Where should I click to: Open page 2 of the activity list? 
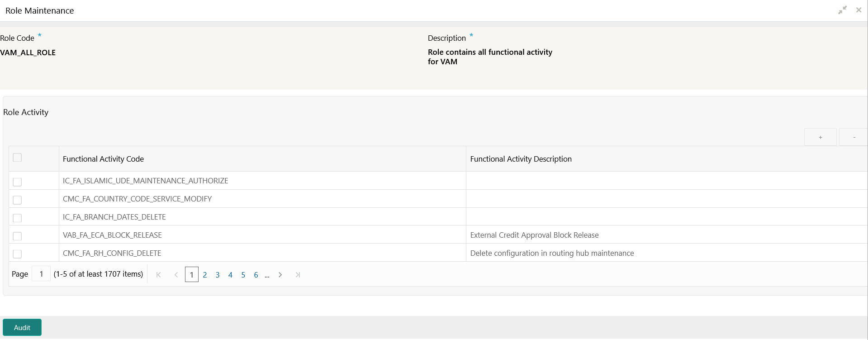(x=205, y=275)
